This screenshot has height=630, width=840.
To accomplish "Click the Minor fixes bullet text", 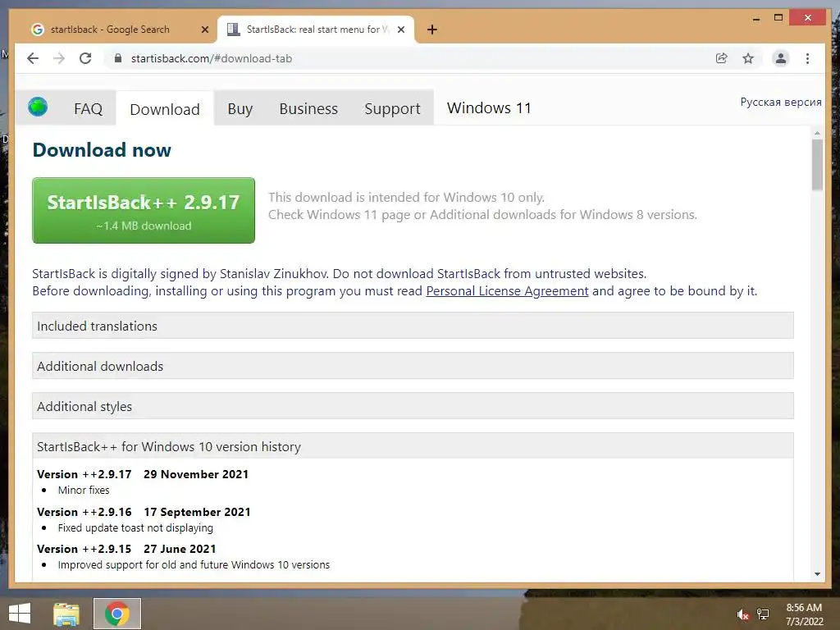I will [x=84, y=491].
